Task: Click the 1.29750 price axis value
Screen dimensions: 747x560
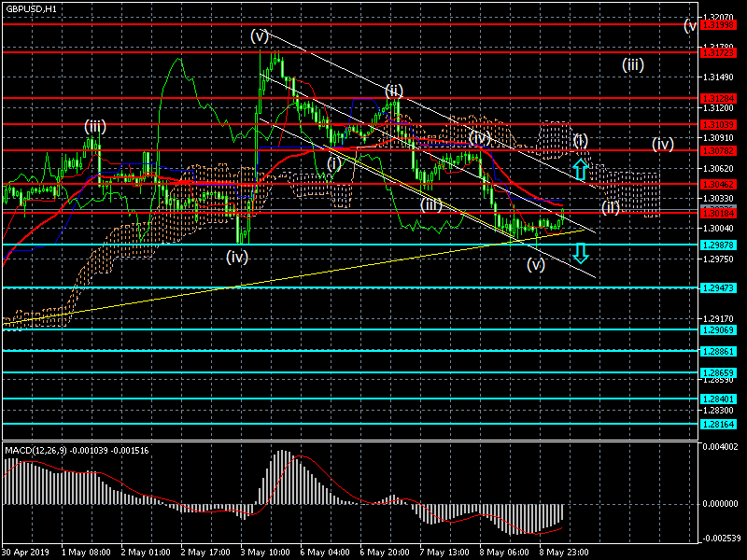Action: pos(718,259)
